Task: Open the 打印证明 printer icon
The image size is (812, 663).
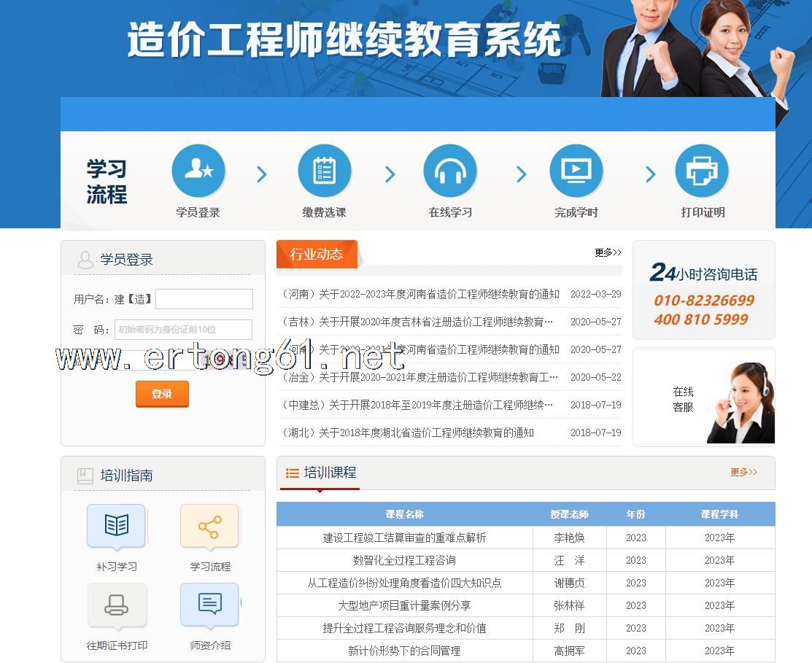Action: coord(702,171)
